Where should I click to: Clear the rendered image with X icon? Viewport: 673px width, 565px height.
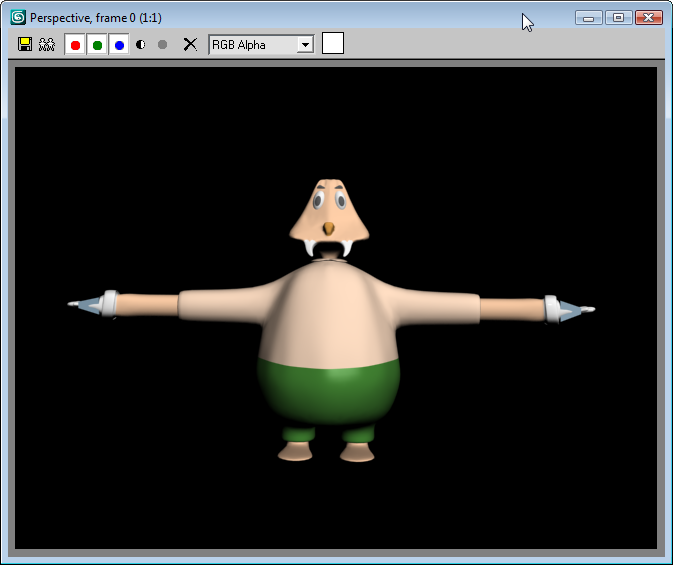[190, 44]
